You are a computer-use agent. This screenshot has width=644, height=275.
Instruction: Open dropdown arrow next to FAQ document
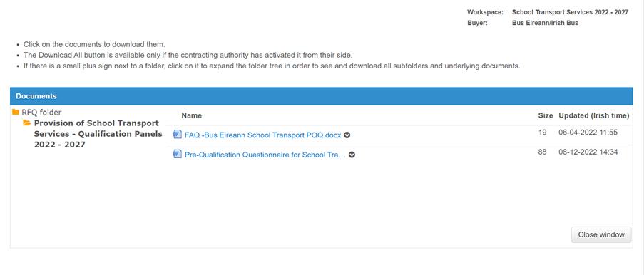tap(347, 135)
